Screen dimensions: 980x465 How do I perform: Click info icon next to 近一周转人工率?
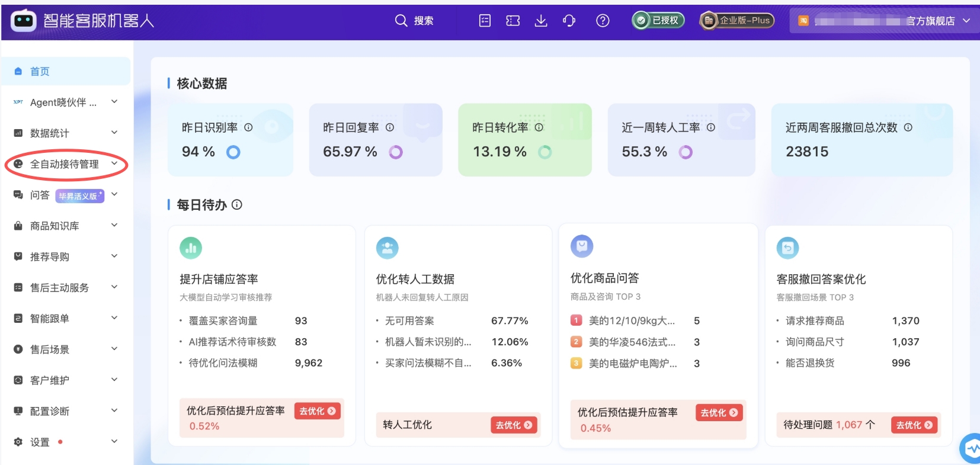click(x=711, y=127)
